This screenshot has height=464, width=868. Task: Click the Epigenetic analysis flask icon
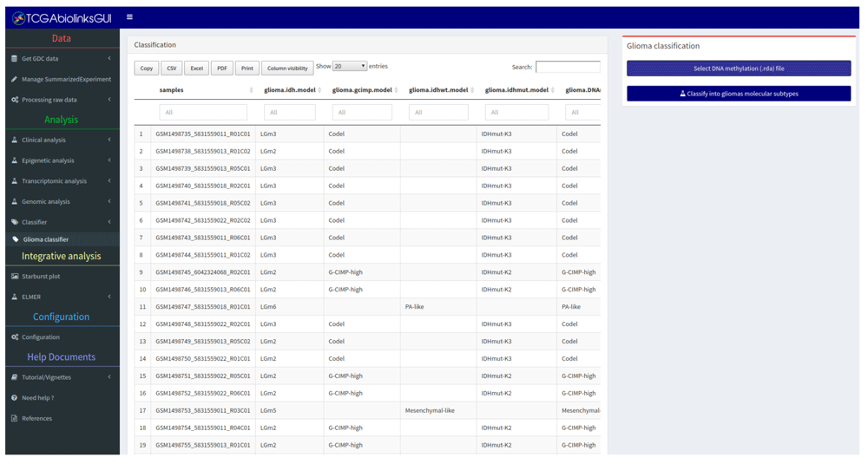pyautogui.click(x=15, y=160)
